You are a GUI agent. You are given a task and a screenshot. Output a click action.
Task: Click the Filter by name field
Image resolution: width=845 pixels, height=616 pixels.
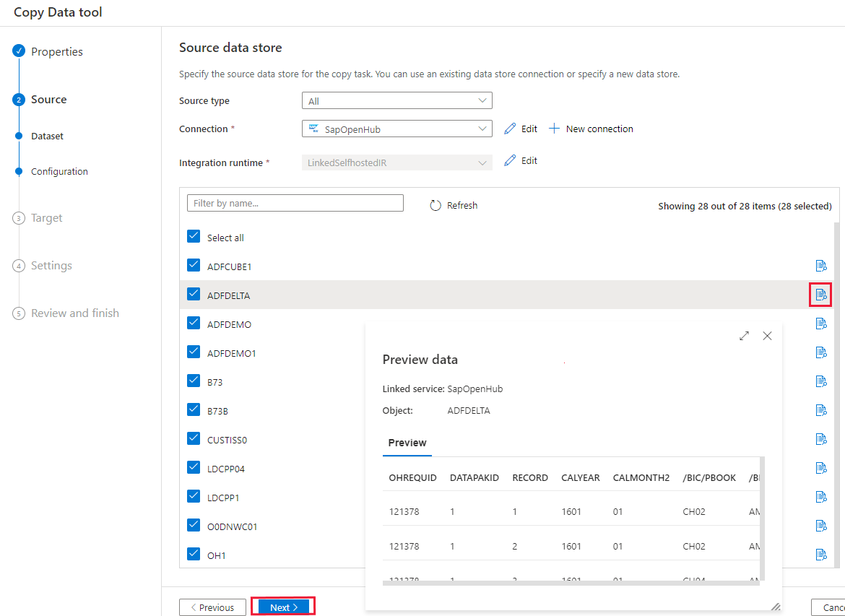point(295,202)
